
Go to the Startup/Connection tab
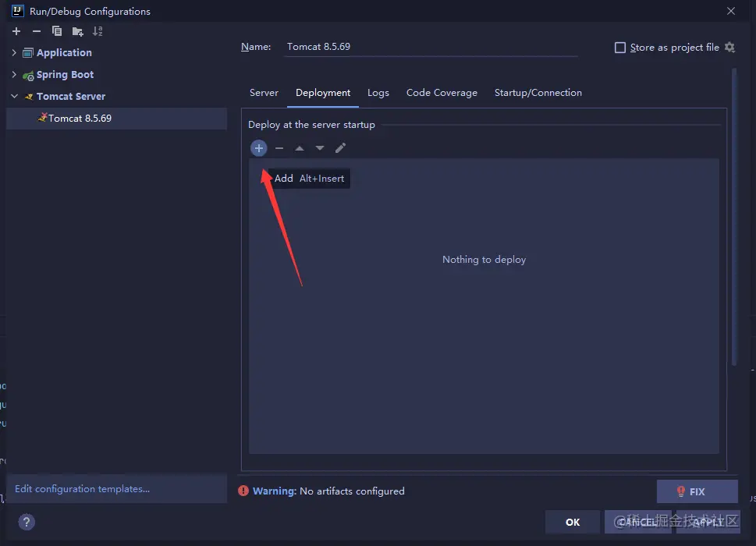538,93
